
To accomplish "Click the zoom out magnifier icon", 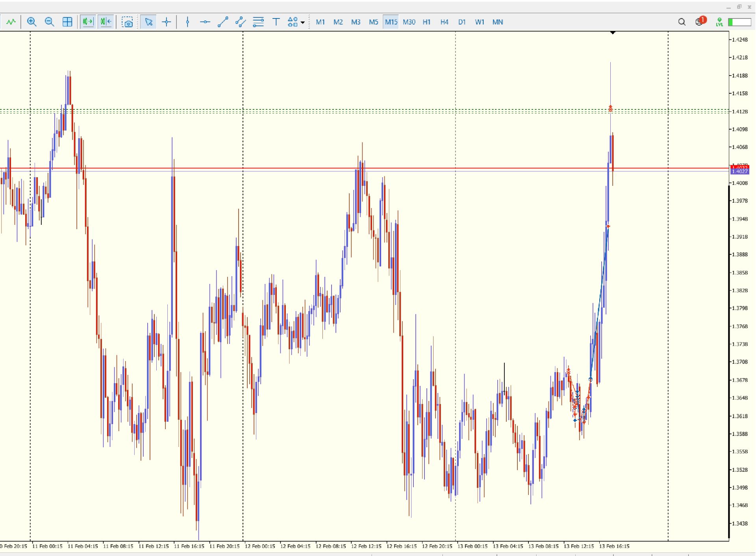I will (49, 22).
